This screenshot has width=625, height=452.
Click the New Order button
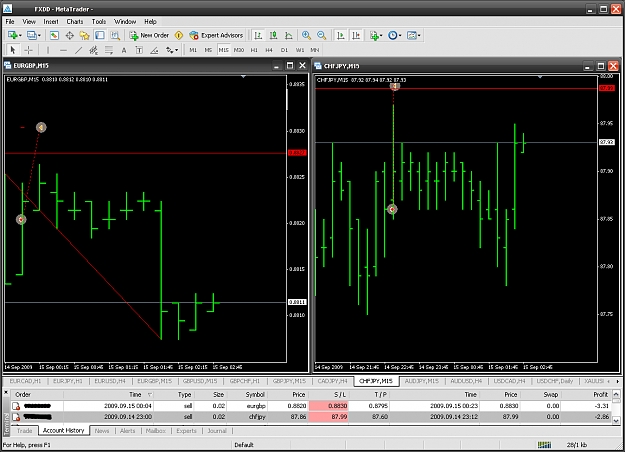coord(149,35)
